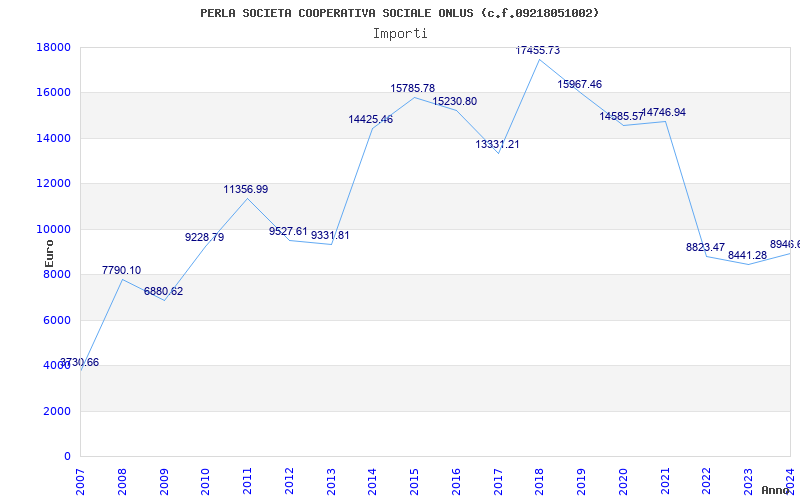
Task: Click the x-axis year 2016
Action: 456,482
